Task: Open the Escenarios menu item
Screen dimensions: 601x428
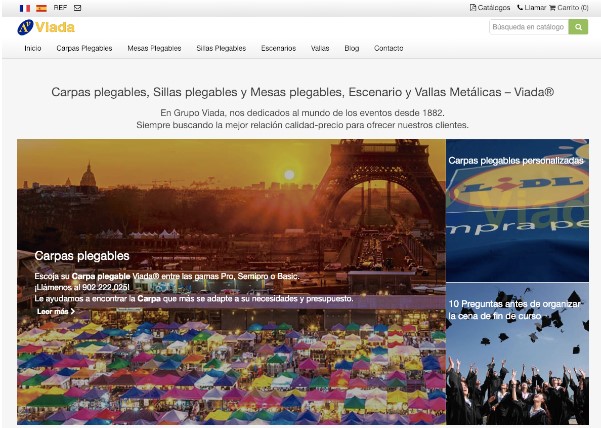Action: 278,48
